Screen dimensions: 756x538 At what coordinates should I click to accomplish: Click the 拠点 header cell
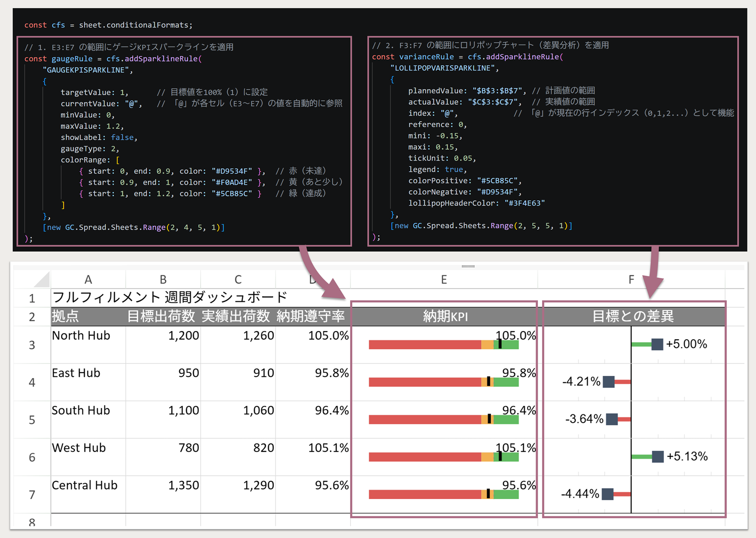[x=88, y=316]
